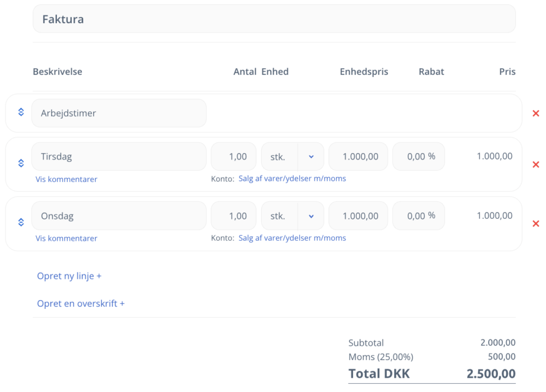Delete the Arbejdstimer heading row
The width and height of the screenshot is (546, 392).
[x=536, y=113]
